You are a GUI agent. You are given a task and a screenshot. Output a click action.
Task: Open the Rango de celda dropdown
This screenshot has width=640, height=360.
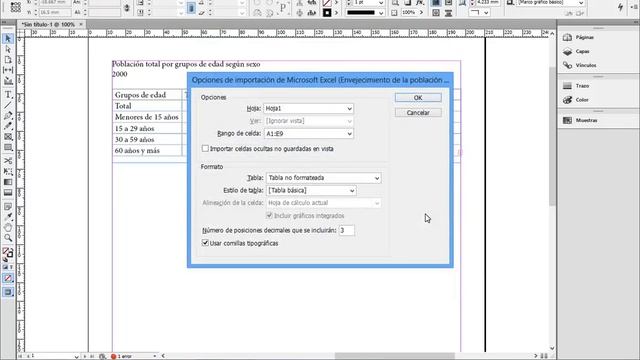[x=309, y=133]
